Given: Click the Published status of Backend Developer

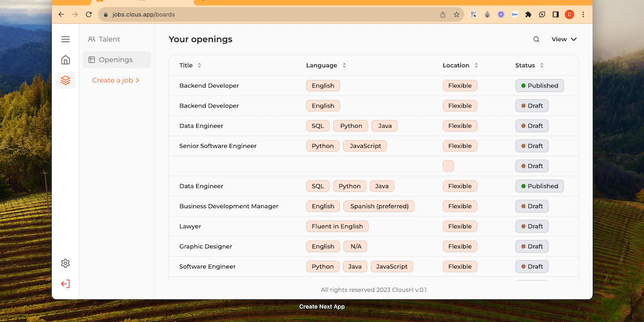Looking at the screenshot, I should point(539,86).
